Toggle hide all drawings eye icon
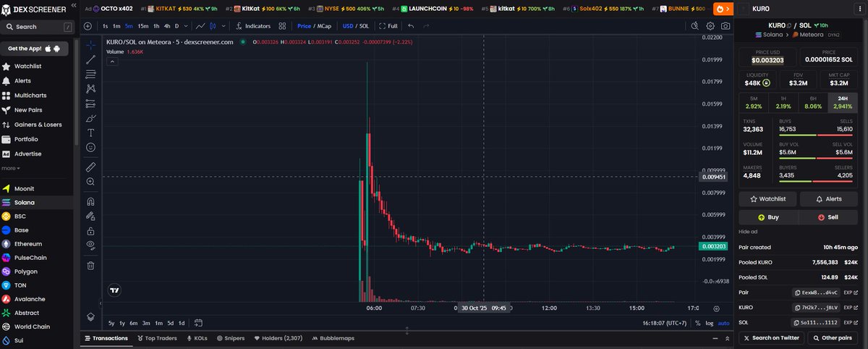The width and height of the screenshot is (868, 349). [90, 245]
